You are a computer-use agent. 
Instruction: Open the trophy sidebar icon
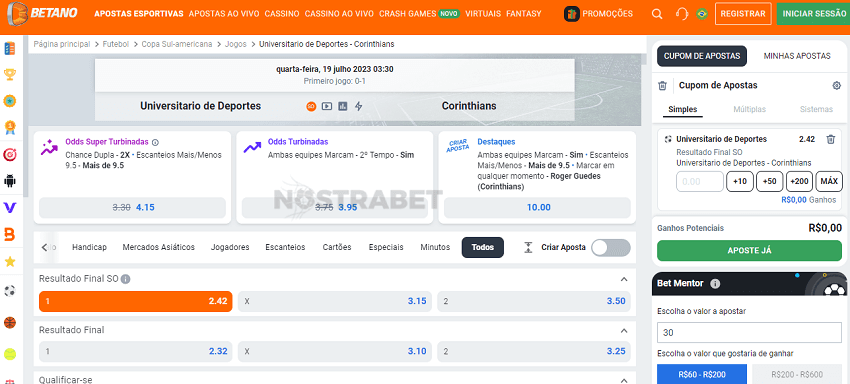tap(10, 74)
